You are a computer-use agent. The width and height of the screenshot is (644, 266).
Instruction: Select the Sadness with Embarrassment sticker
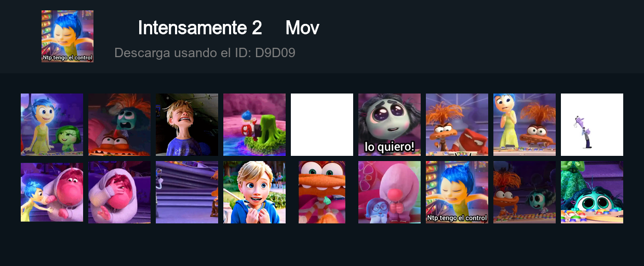pyautogui.click(x=390, y=192)
